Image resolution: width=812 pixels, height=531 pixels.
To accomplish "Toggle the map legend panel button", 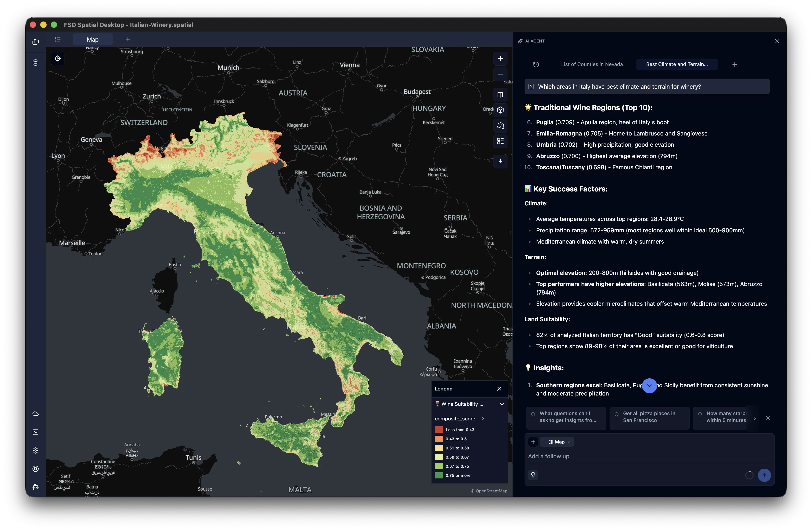I will pyautogui.click(x=500, y=141).
